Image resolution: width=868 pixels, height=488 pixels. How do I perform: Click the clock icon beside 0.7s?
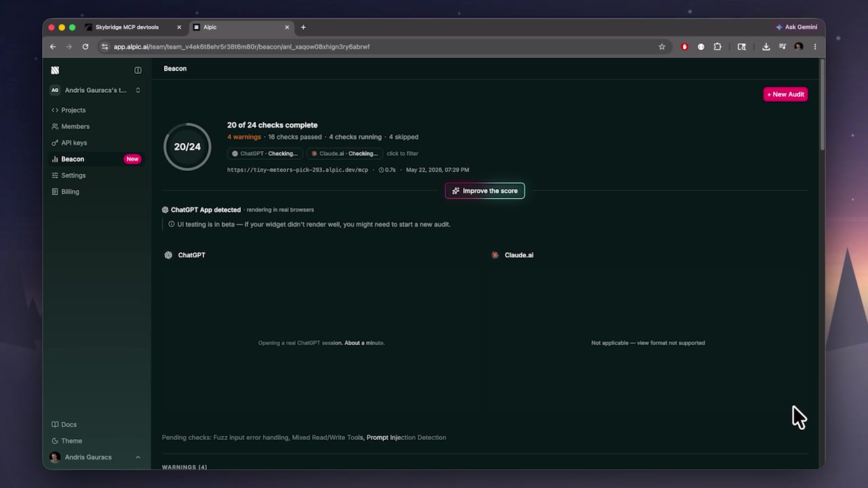(x=381, y=170)
